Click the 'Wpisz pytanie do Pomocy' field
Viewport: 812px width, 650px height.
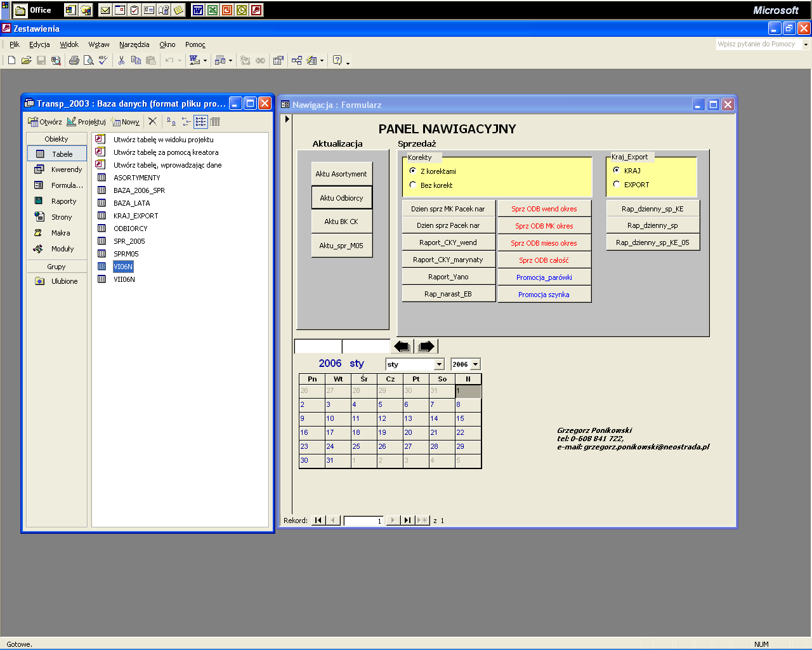759,44
